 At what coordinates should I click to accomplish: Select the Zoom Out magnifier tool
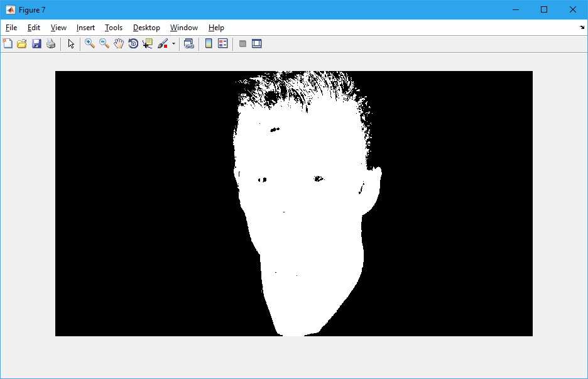tap(104, 43)
